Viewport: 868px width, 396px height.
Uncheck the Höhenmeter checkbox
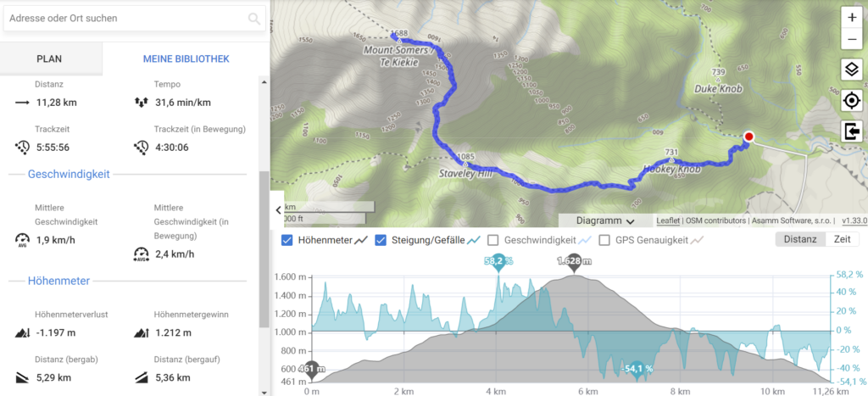(287, 240)
